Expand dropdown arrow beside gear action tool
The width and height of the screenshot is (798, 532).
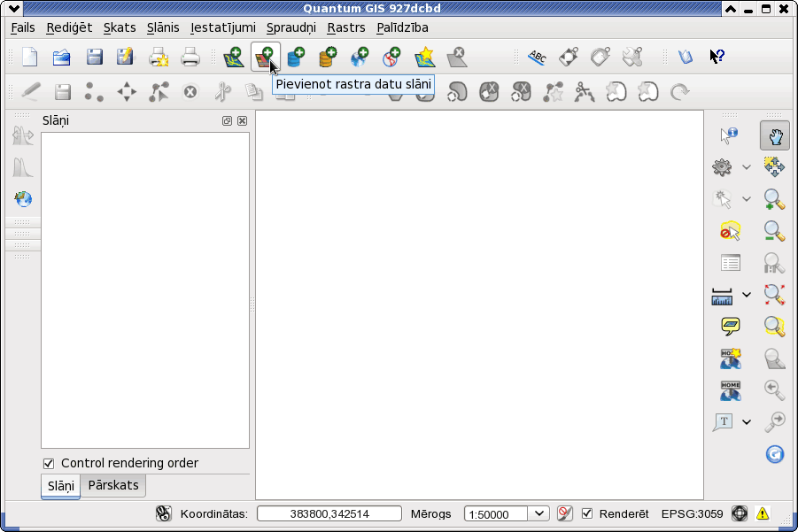coord(746,166)
